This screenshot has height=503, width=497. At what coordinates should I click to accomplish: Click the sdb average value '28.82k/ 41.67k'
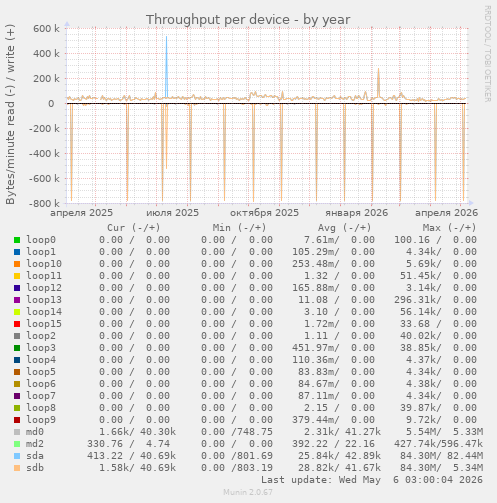pyautogui.click(x=339, y=468)
